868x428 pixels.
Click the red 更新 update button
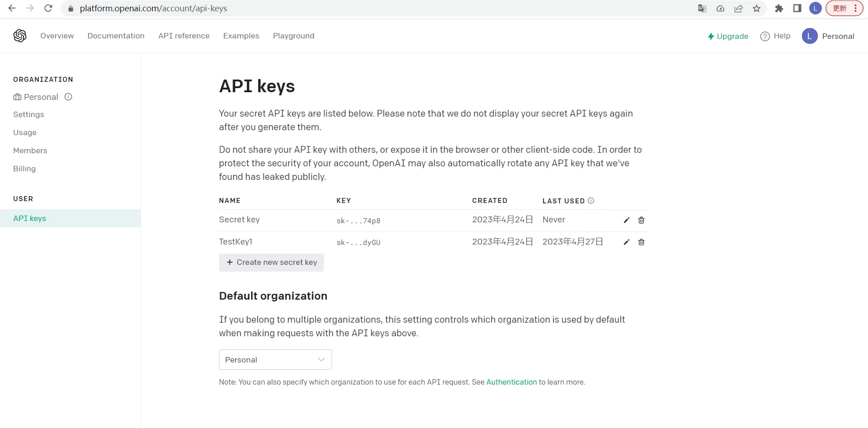click(x=844, y=8)
